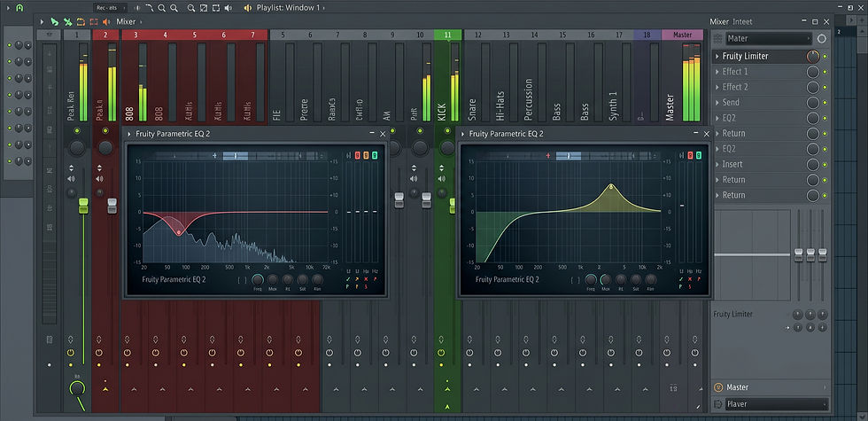Toggle Fruity Limiter slot enable LED
868x421 pixels.
825,57
